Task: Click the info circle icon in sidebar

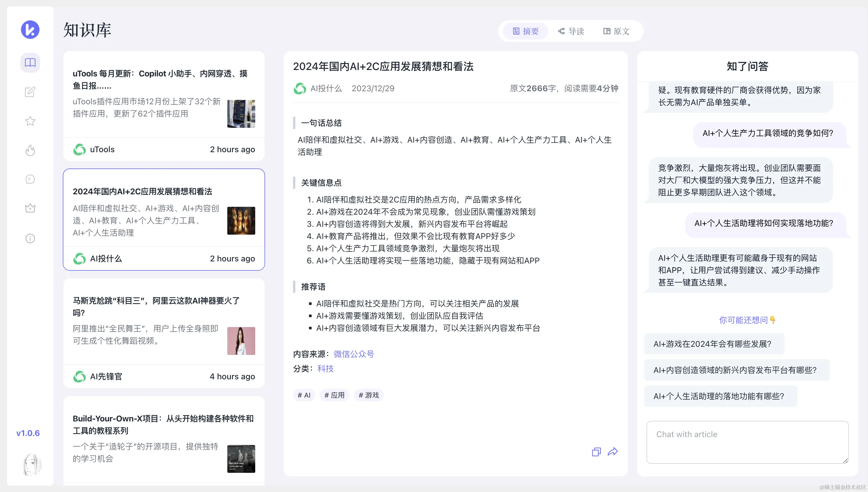Action: coord(30,238)
